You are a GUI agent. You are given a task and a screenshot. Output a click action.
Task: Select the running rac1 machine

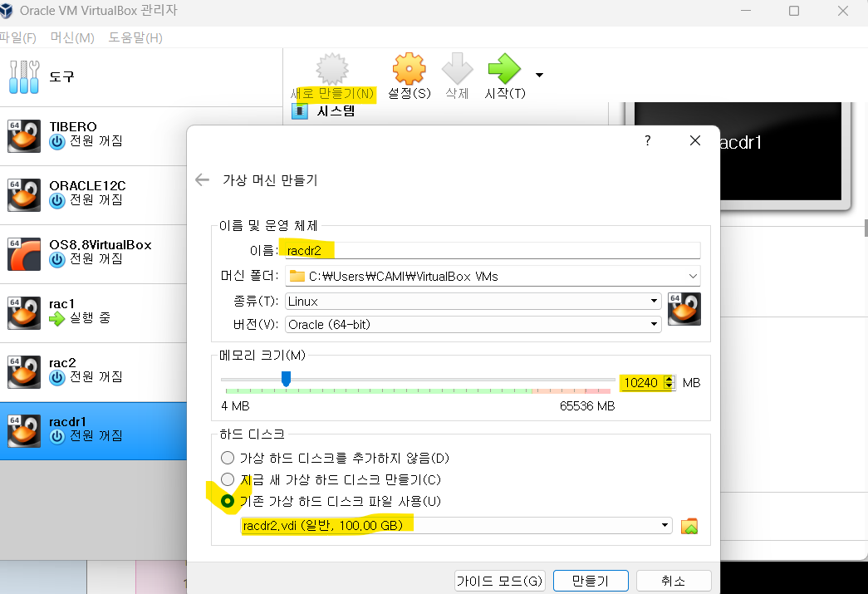[93, 313]
